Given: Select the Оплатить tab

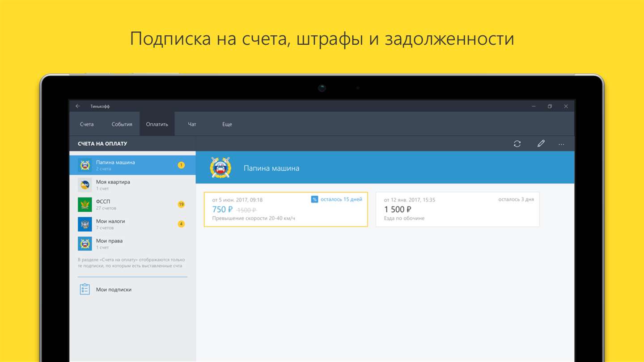Looking at the screenshot, I should coord(157,124).
